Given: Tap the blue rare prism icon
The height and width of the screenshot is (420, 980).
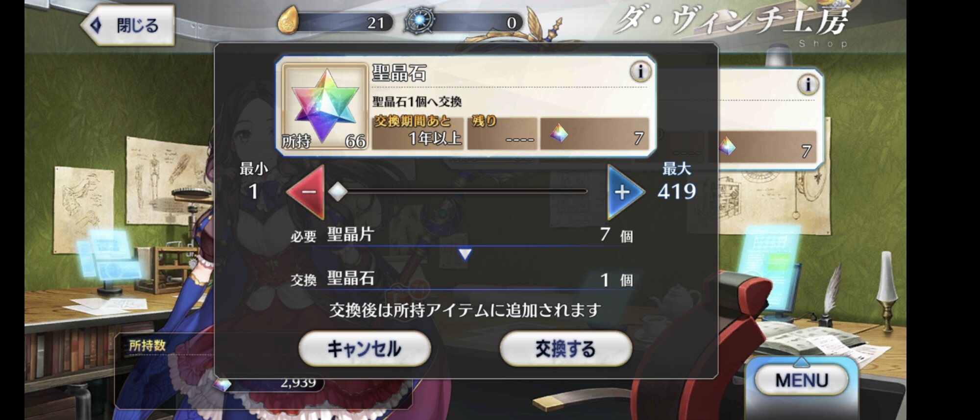Looking at the screenshot, I should pos(419,21).
